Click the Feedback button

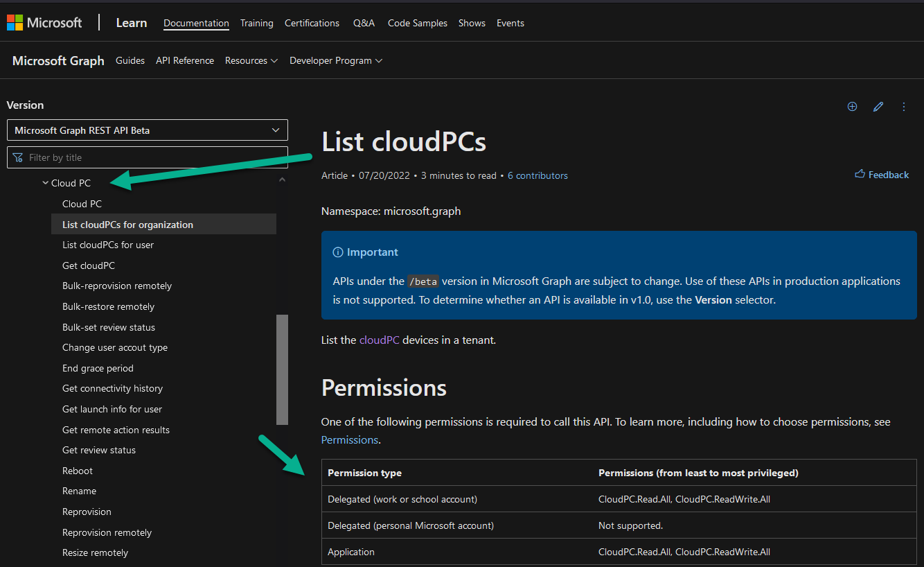pyautogui.click(x=882, y=175)
